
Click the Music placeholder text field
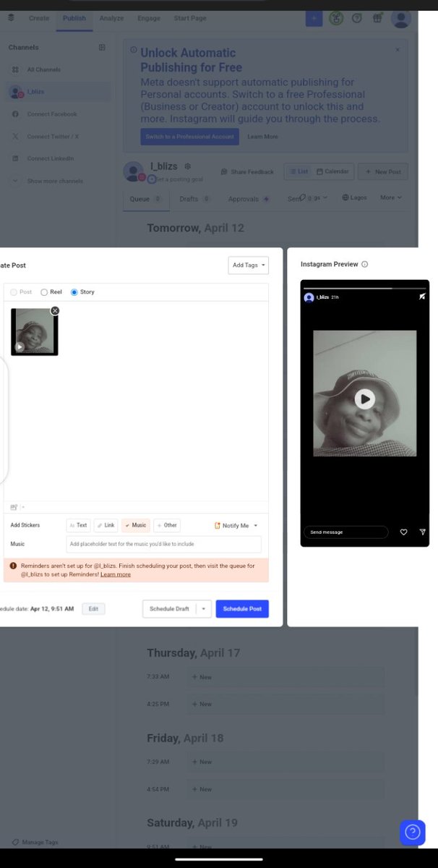click(164, 544)
